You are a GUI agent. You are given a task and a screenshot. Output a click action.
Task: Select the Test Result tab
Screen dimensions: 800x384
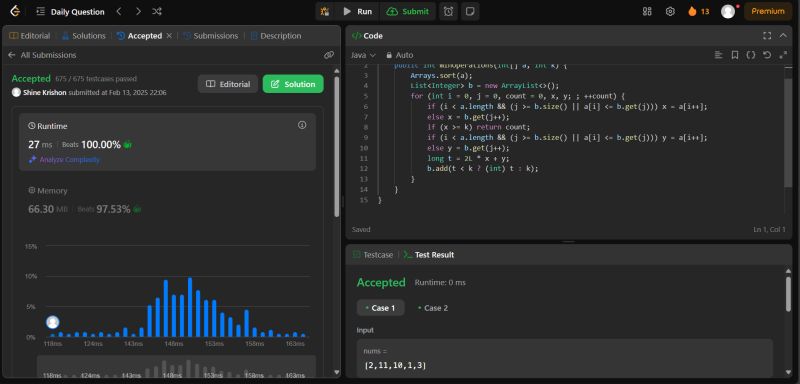[429, 254]
